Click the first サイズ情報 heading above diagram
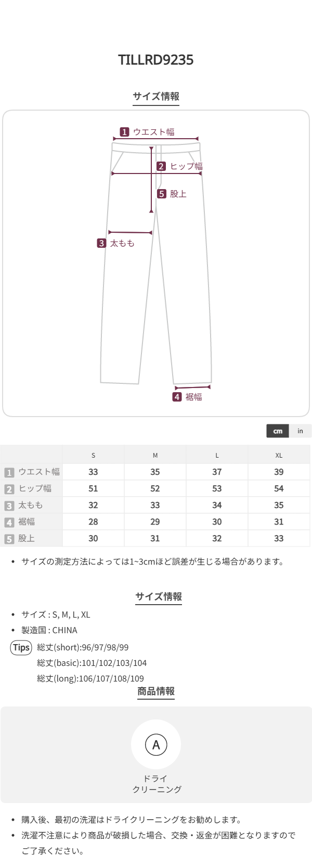The height and width of the screenshot is (868, 312). click(156, 96)
